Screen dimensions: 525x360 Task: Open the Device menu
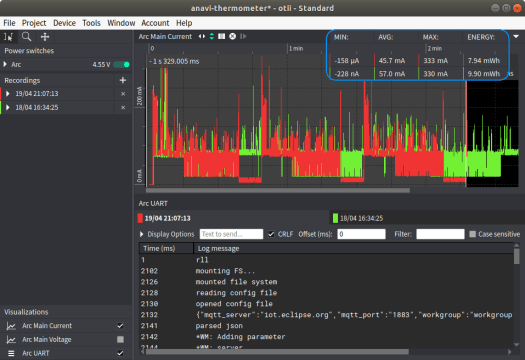64,23
